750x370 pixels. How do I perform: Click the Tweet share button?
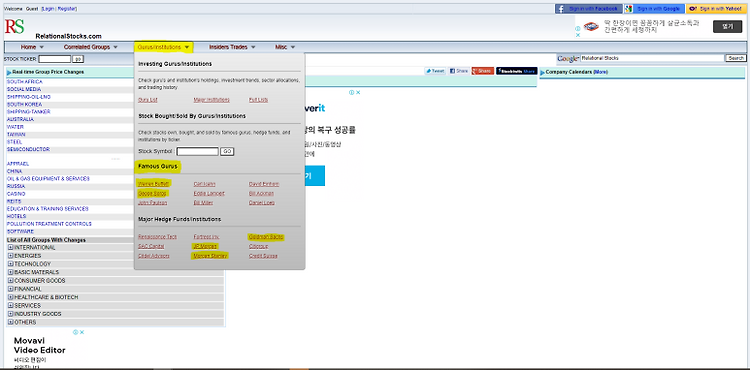(x=435, y=71)
